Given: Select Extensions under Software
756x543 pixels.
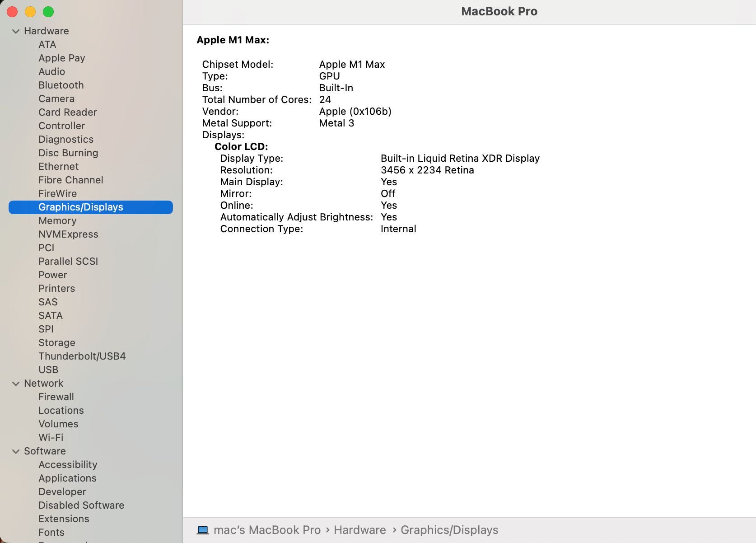Looking at the screenshot, I should (x=64, y=519).
